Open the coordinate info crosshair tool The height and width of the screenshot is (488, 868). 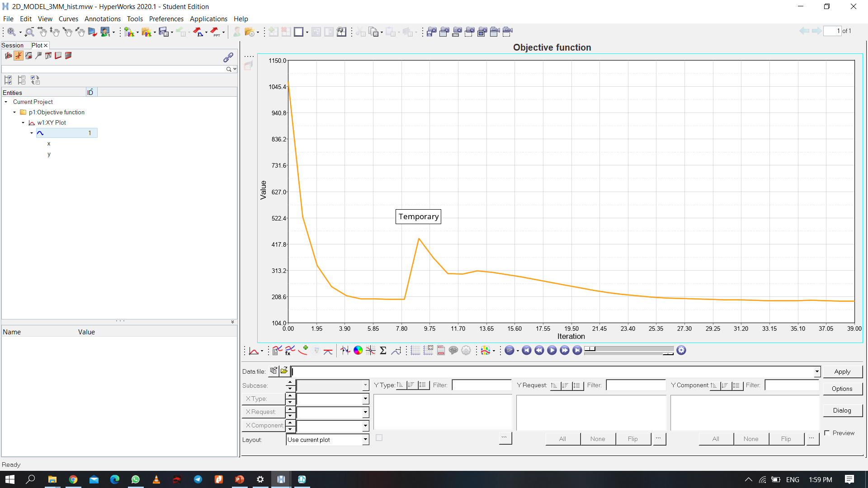(x=371, y=351)
